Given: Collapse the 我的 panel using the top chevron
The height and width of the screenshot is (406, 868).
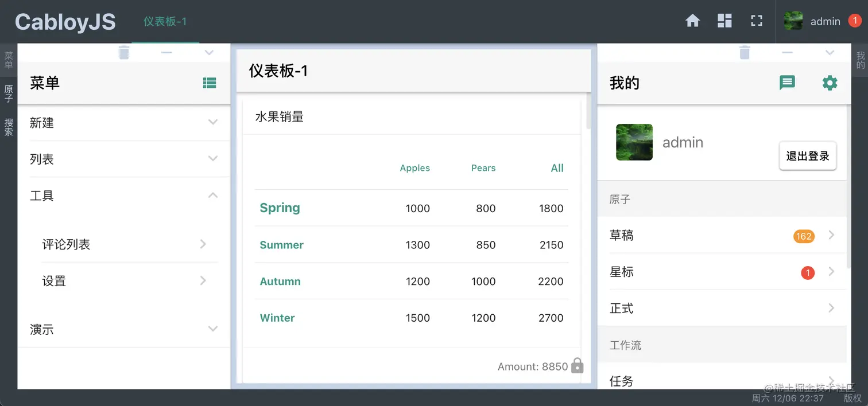Looking at the screenshot, I should [x=830, y=53].
